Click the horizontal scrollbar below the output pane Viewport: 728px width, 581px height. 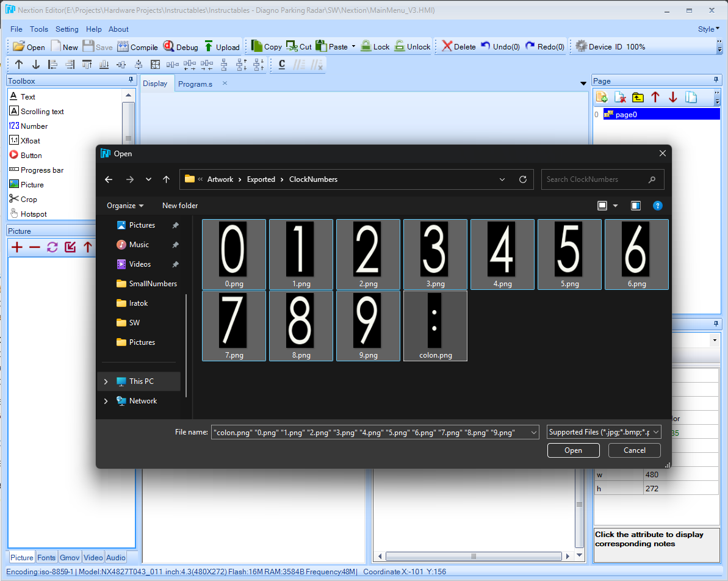[x=474, y=556]
